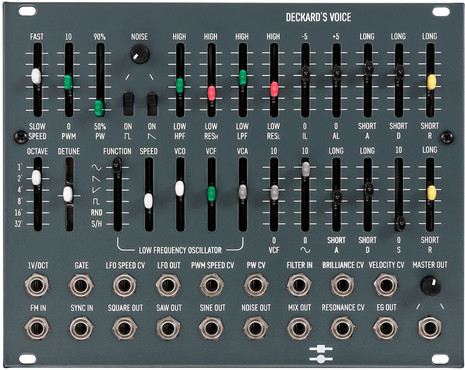Click the jack below the MASTER OUT knob

tap(430, 328)
